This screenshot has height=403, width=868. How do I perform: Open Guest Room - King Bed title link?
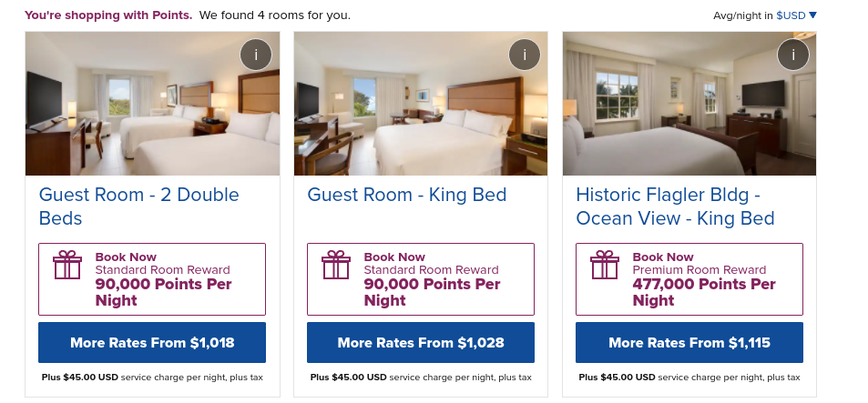pos(407,195)
